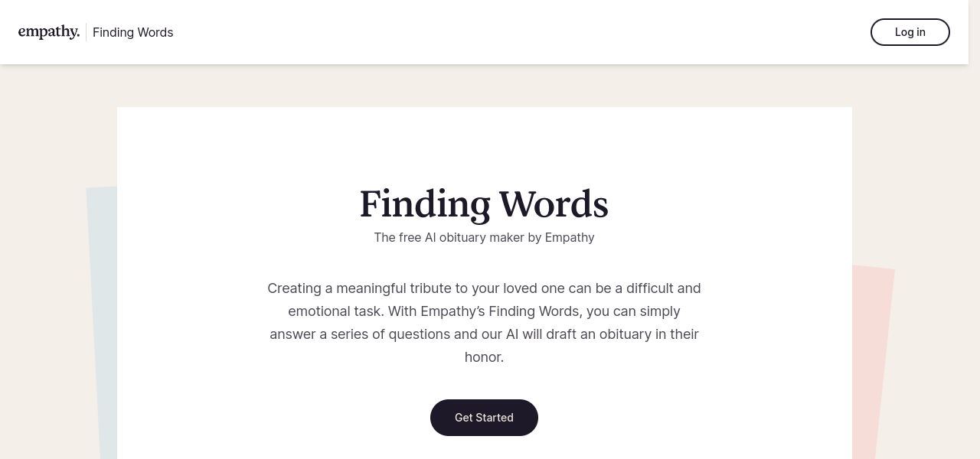The height and width of the screenshot is (459, 980).
Task: Click the word Finding in the large heading
Action: click(x=425, y=204)
